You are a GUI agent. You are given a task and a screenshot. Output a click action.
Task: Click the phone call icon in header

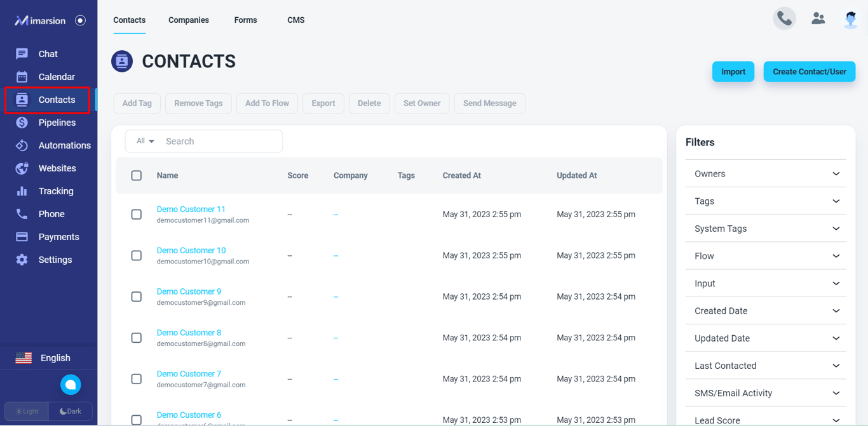click(785, 19)
